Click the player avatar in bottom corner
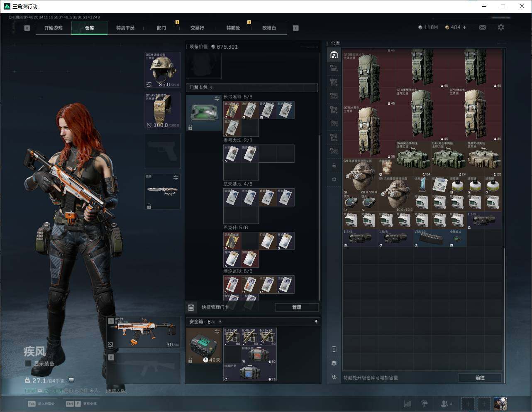Viewport: 532px width, 412px height. [x=500, y=404]
